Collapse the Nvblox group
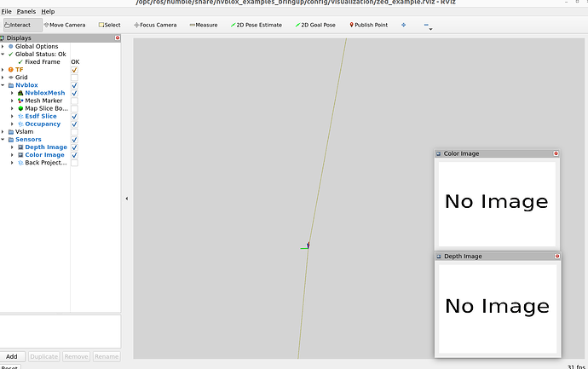The width and height of the screenshot is (588, 369). [3, 85]
